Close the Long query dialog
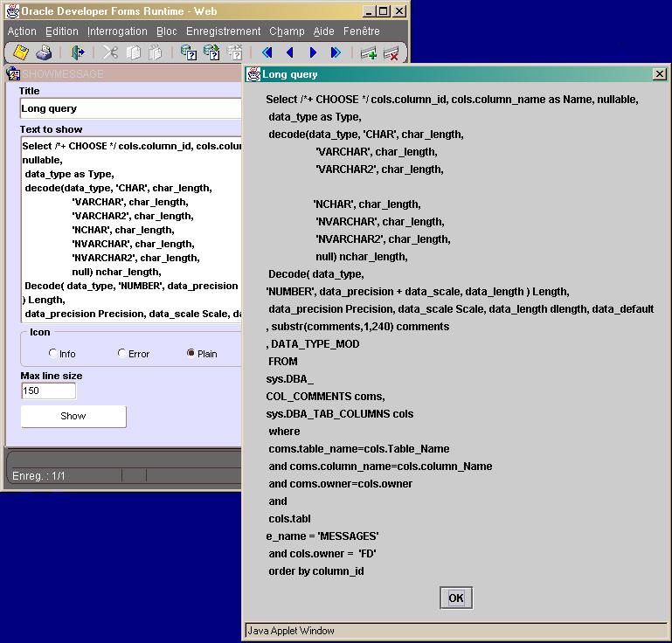Screen dimensions: 672x643 coord(660,74)
